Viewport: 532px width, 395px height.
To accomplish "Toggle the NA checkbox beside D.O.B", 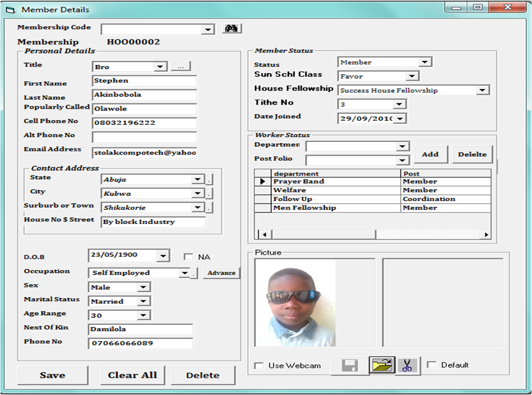I will pos(188,257).
